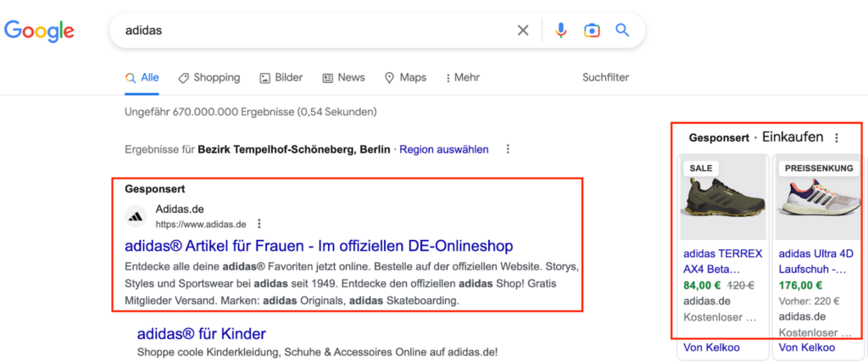Open the Maps tab
This screenshot has width=868, height=362.
(406, 77)
